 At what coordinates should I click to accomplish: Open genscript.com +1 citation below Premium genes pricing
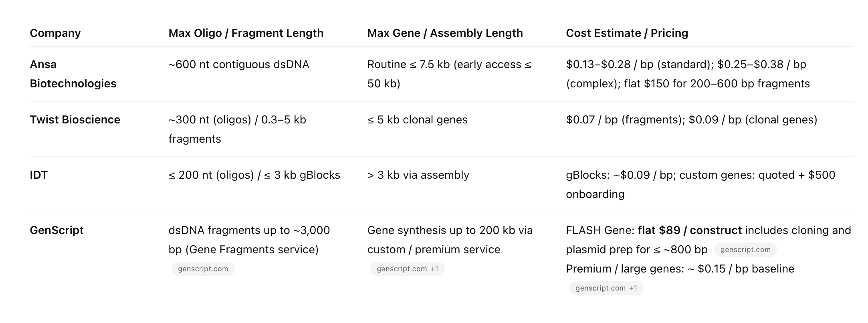[x=606, y=288]
